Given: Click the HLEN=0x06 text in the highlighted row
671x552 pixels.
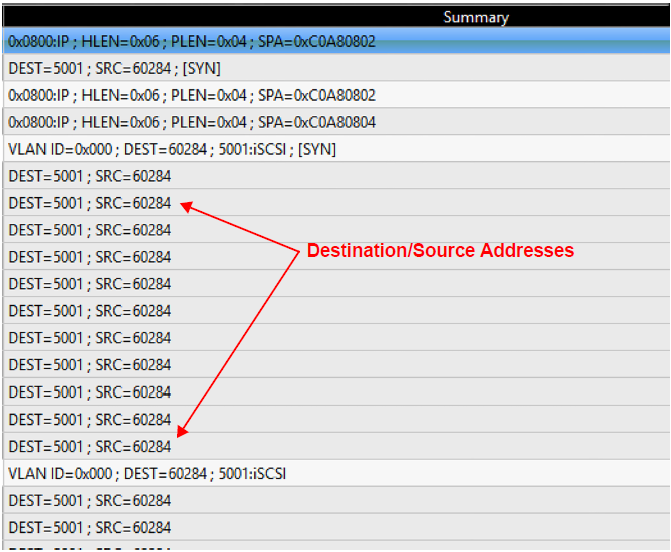Looking at the screenshot, I should click(x=120, y=42).
